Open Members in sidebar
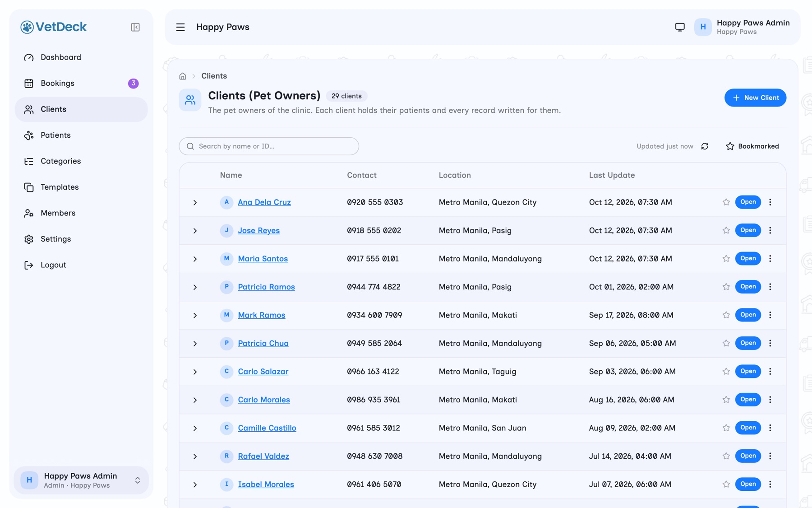Image resolution: width=812 pixels, height=508 pixels. [81, 213]
